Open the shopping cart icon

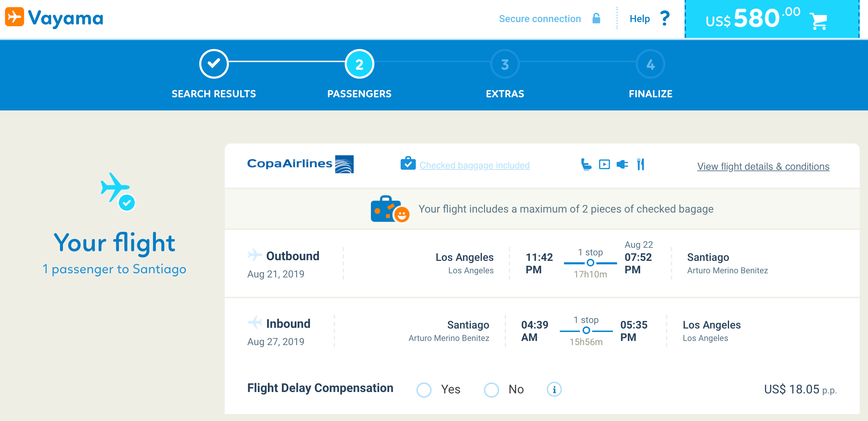click(818, 21)
